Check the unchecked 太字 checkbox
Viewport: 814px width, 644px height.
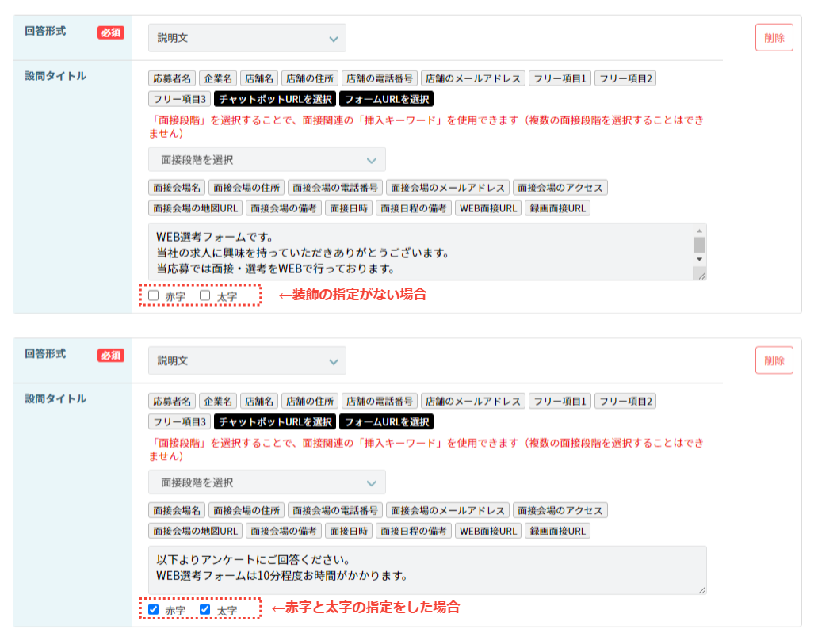[x=205, y=295]
